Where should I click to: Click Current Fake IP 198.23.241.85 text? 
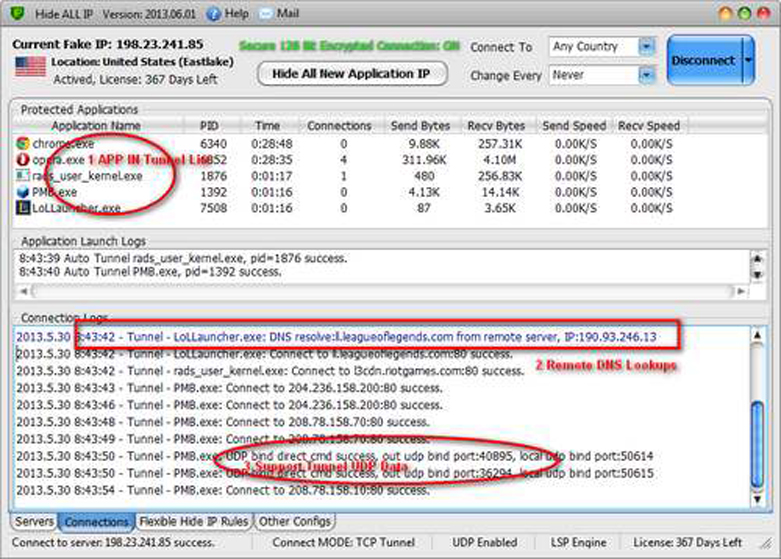point(108,44)
